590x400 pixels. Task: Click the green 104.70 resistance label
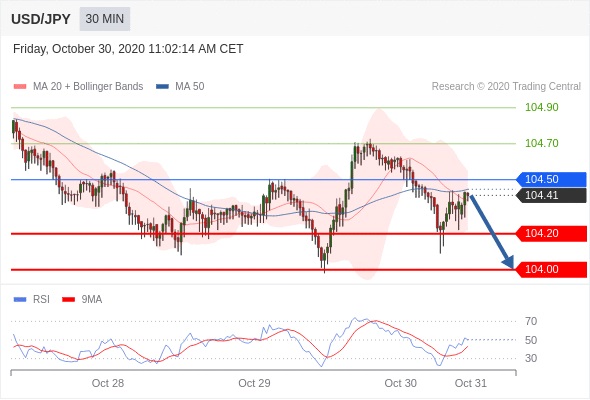542,143
